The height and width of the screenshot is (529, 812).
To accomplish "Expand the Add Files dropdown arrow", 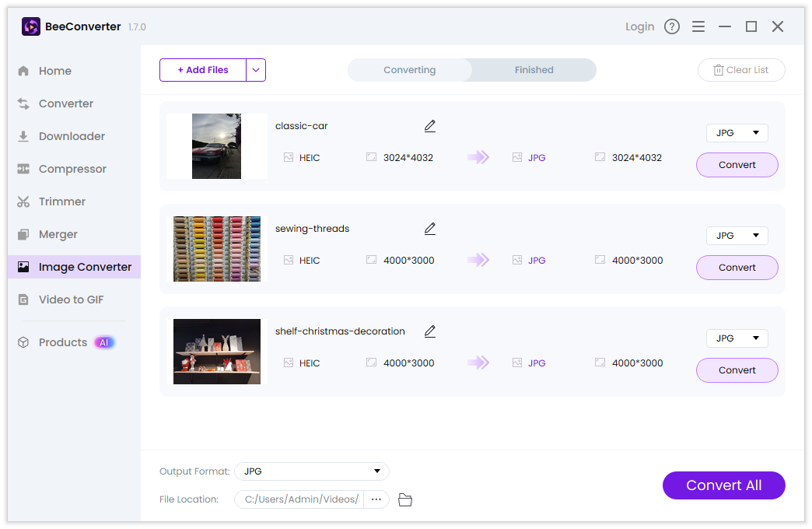I will (x=256, y=70).
